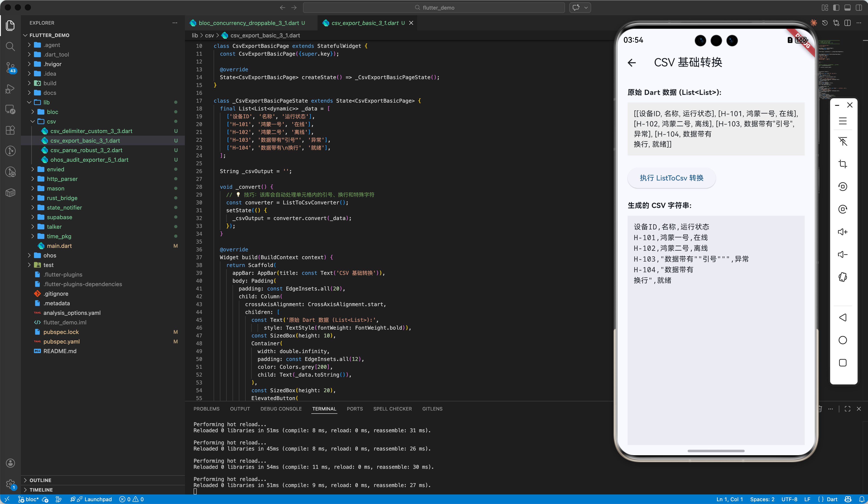The image size is (868, 504).
Task: Open bloc_concurrency_droppable_3_1.dart editor tab
Action: point(248,23)
